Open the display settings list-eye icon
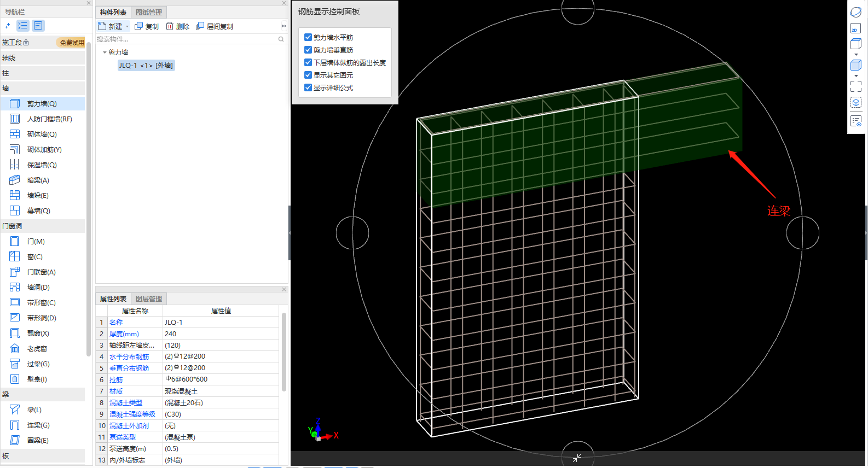The image size is (868, 468). (x=856, y=121)
